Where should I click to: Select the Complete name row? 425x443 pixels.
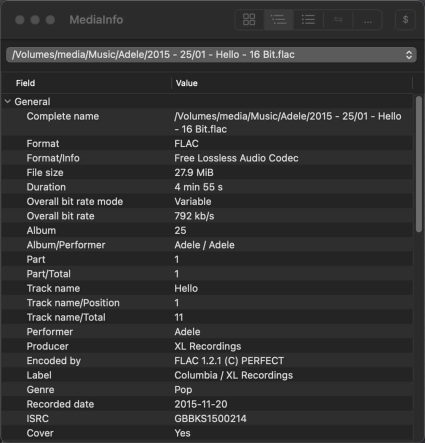[207, 123]
